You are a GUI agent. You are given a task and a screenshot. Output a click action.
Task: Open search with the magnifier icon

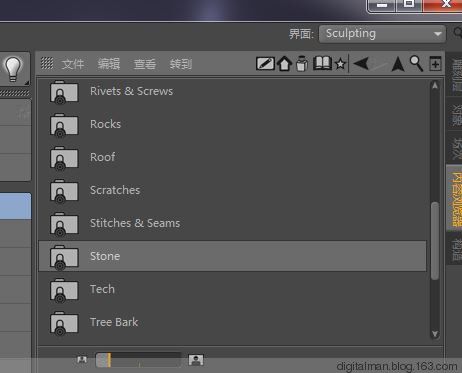tap(416, 63)
